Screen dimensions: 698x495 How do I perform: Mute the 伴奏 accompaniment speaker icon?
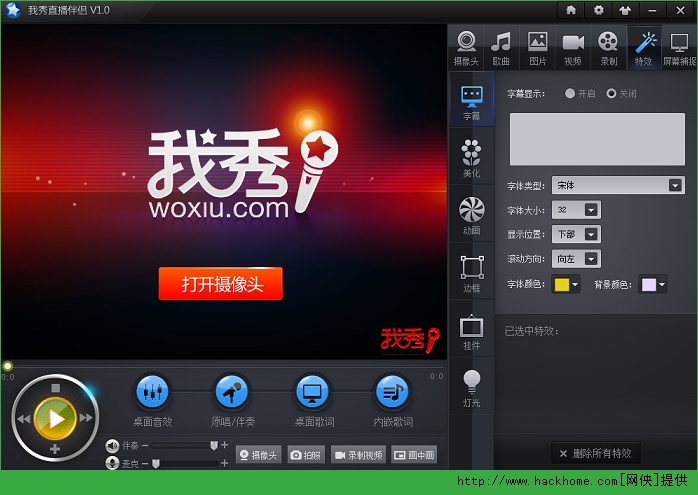pos(112,445)
